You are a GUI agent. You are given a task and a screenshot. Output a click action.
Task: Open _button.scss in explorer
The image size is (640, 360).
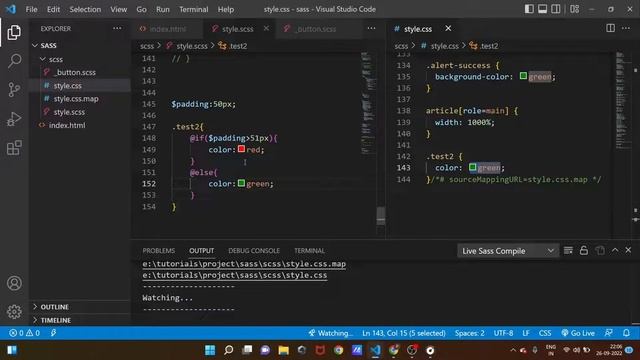pos(75,72)
